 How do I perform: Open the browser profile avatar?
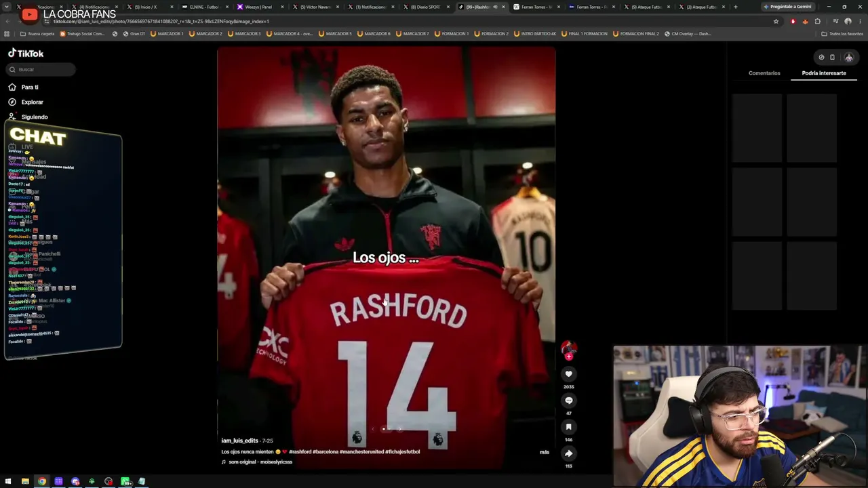click(848, 21)
